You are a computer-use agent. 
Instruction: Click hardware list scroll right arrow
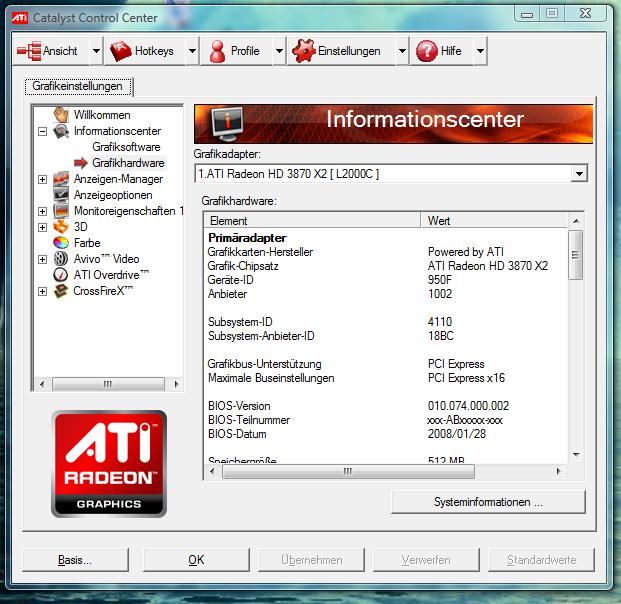click(x=558, y=471)
